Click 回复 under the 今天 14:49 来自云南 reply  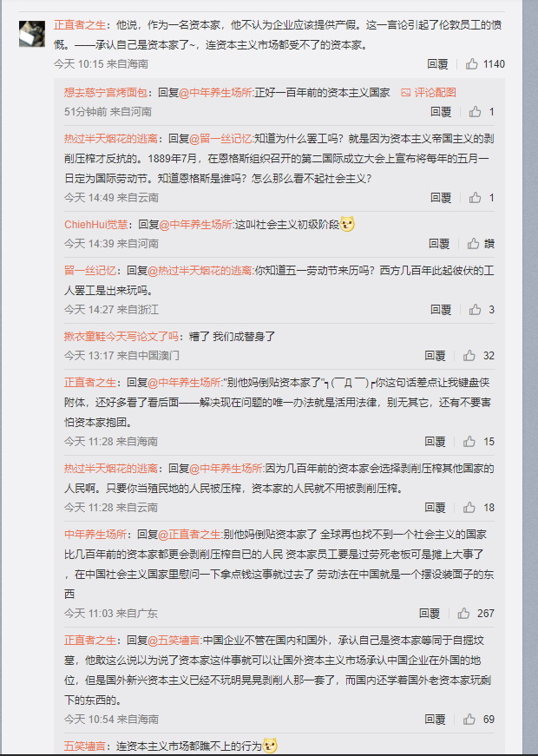click(x=441, y=198)
